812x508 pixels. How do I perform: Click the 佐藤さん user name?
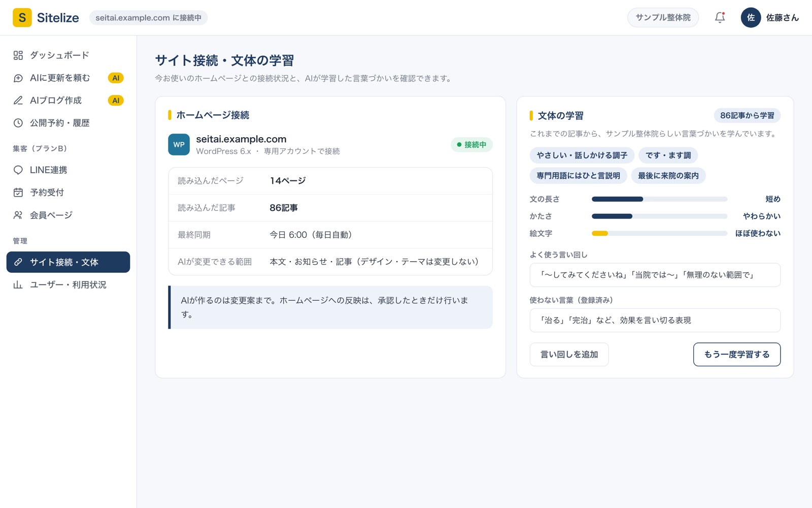(x=782, y=18)
